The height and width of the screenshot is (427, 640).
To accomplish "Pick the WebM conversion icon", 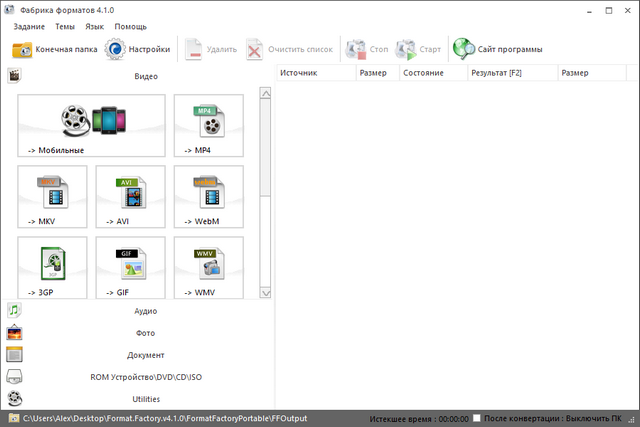I will (x=210, y=196).
